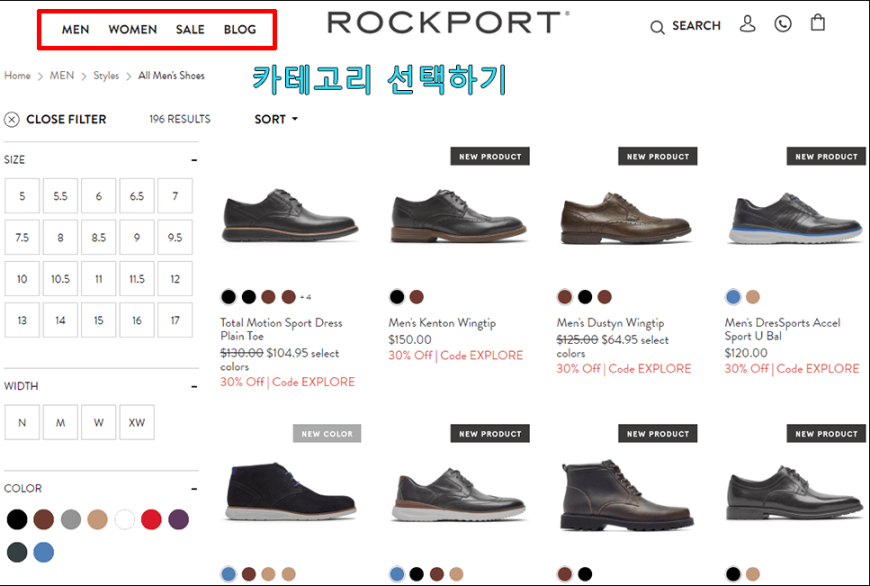Image resolution: width=870 pixels, height=586 pixels.
Task: Filter by grey color swatch
Action: pyautogui.click(x=70, y=519)
